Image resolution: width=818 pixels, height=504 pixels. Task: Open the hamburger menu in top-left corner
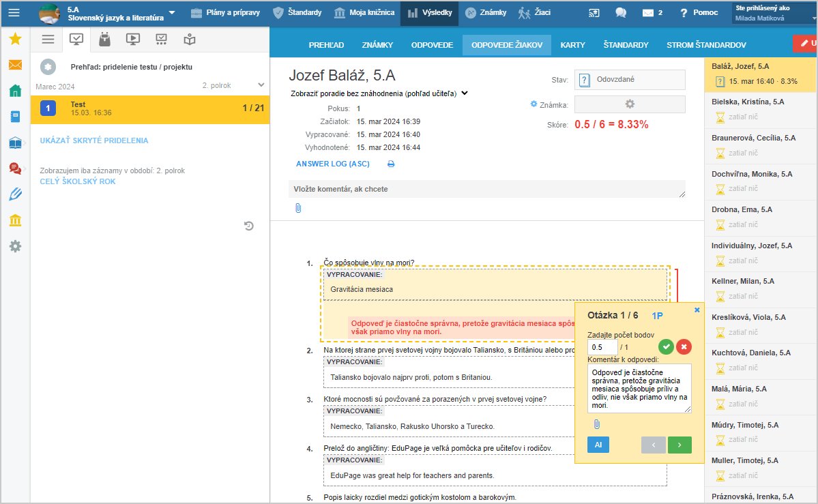coord(14,12)
